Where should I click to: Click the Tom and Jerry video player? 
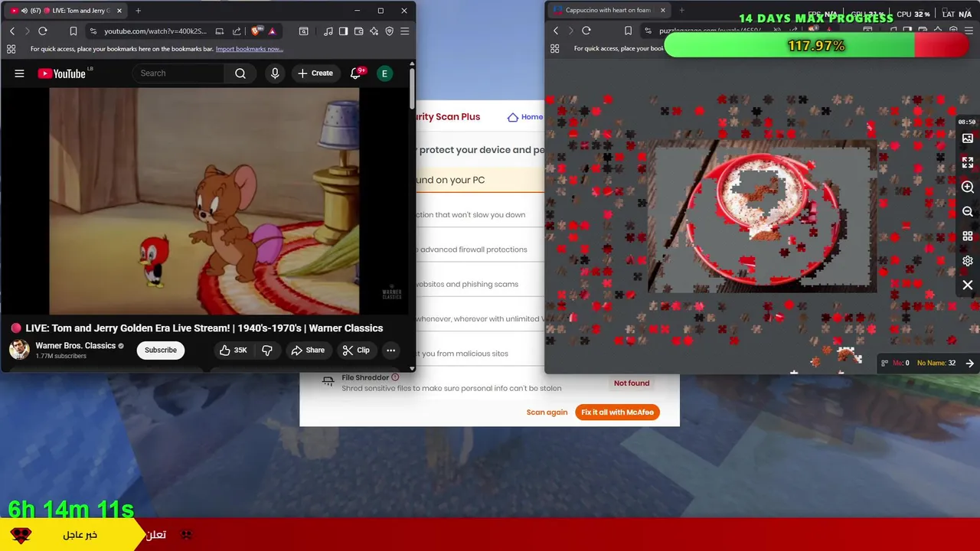[x=204, y=201]
